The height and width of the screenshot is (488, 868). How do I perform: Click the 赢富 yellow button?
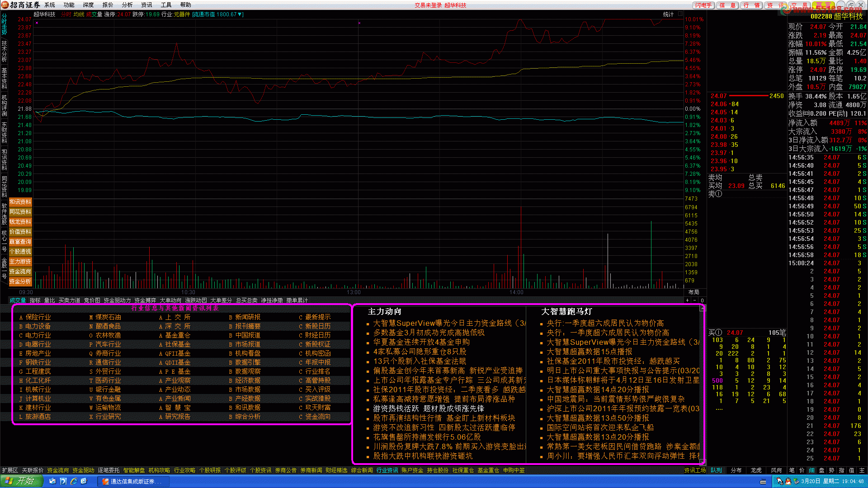coord(823,5)
